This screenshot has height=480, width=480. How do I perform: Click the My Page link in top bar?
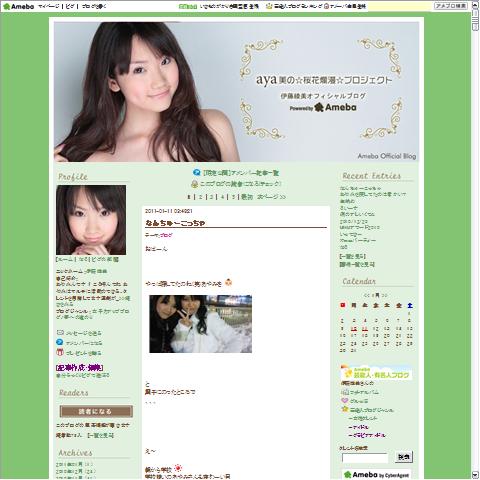pyautogui.click(x=49, y=6)
